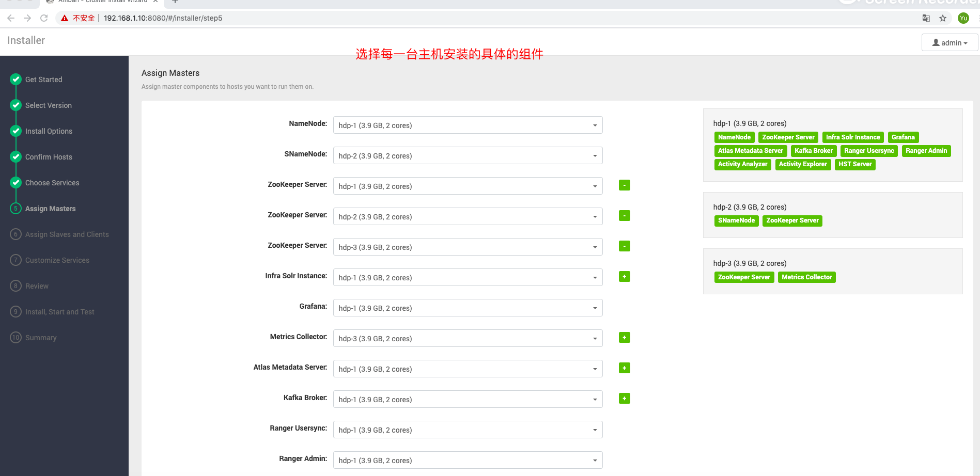Click the HST Server tag under hdp-1
The width and height of the screenshot is (980, 476).
point(855,164)
